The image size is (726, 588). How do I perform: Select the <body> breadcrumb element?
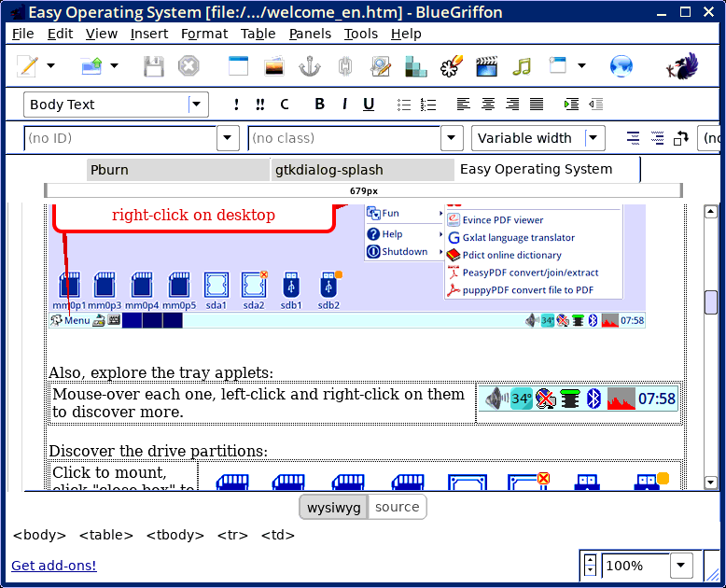pyautogui.click(x=39, y=535)
